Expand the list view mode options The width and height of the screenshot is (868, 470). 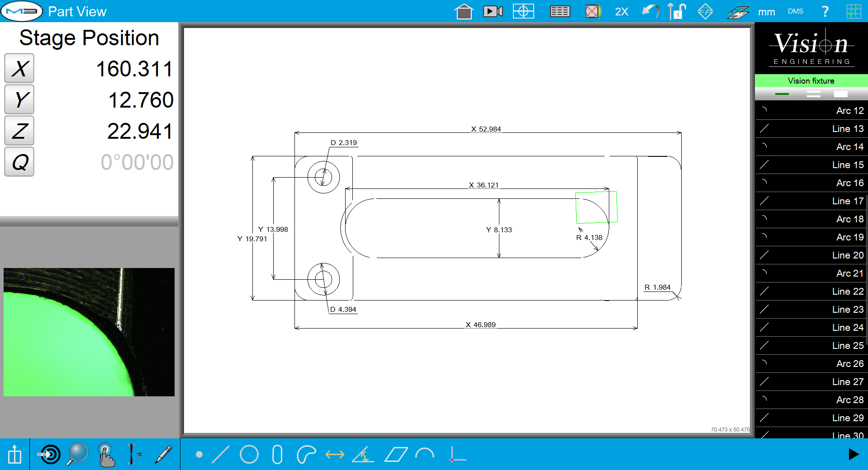click(x=814, y=94)
